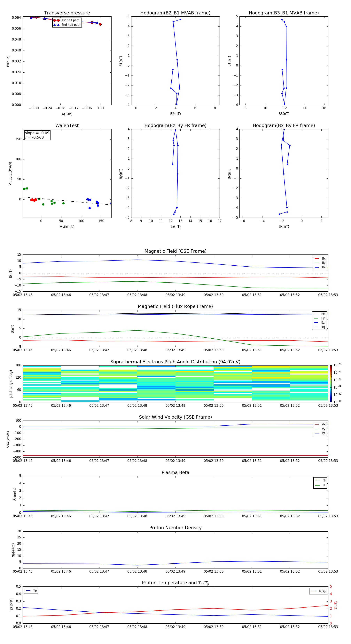Click the "A(T·m)" x-axis label
Screen dimensions: 351x644
tap(67, 114)
